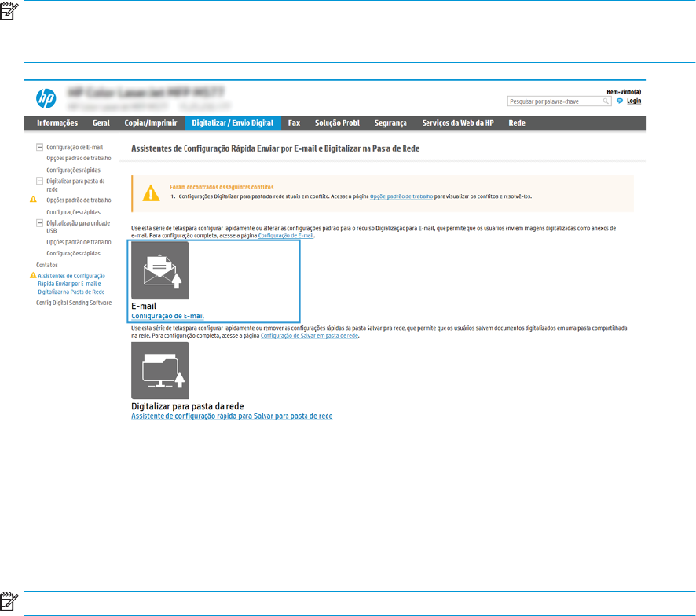The image size is (696, 616).
Task: Click Digitalizar para pasta da rede heading
Action: pos(187,406)
